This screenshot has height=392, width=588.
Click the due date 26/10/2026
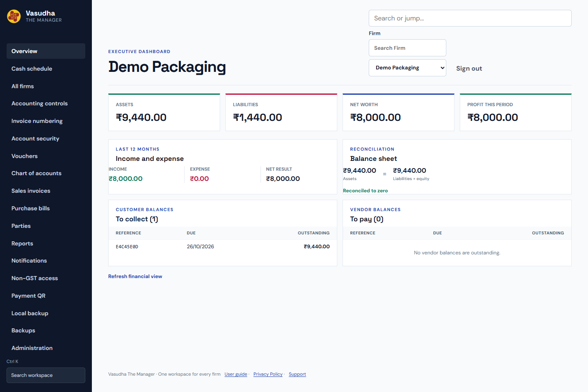(x=200, y=247)
